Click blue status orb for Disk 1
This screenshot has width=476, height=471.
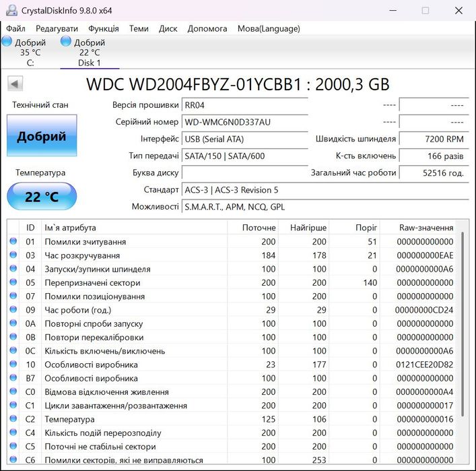pyautogui.click(x=65, y=41)
